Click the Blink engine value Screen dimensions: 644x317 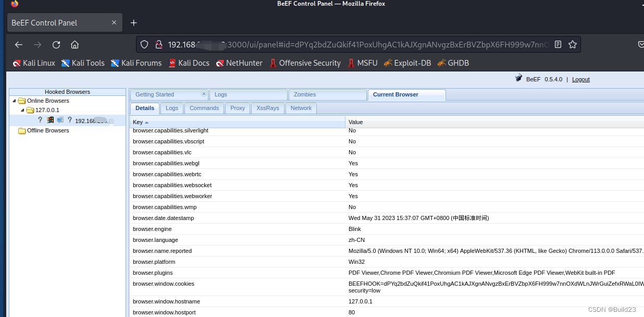point(355,229)
